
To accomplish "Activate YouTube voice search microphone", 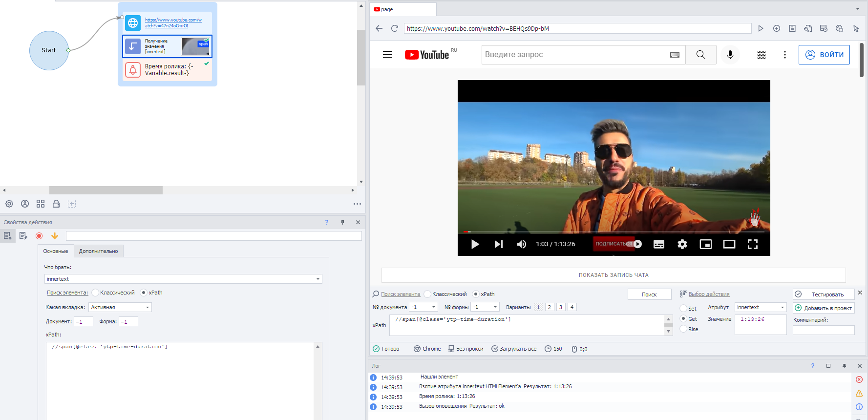I will coord(730,55).
